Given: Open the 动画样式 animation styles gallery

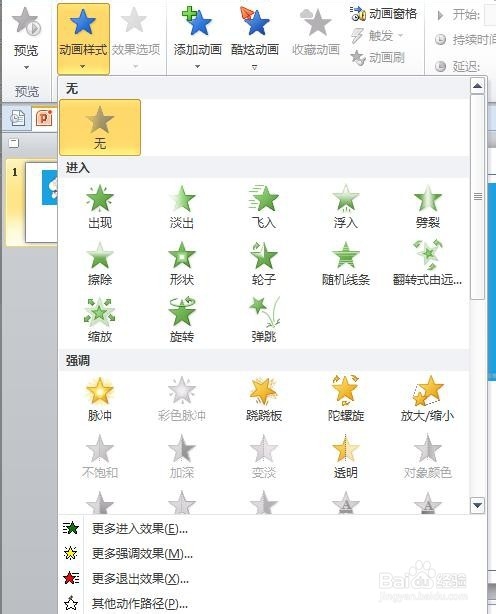Looking at the screenshot, I should coord(83,38).
